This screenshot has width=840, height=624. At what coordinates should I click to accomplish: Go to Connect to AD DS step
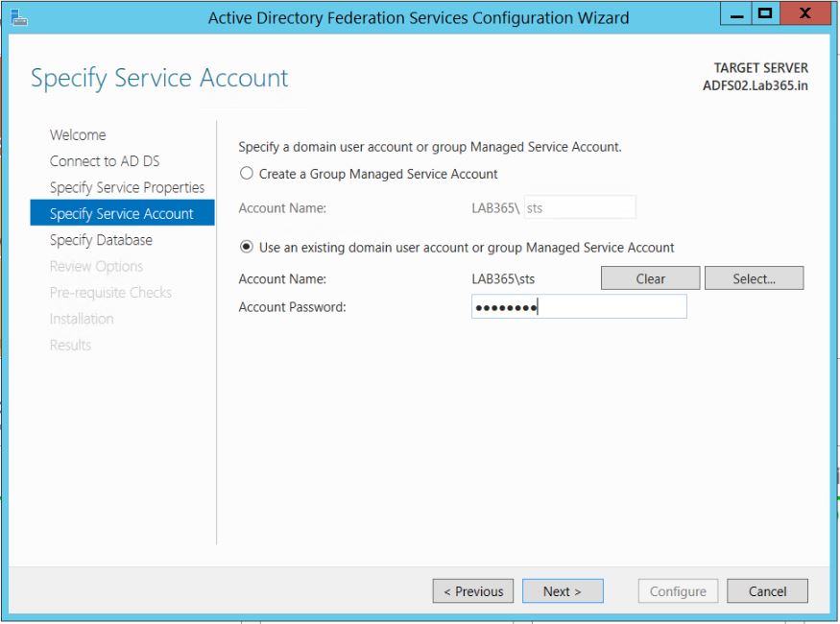[x=105, y=161]
